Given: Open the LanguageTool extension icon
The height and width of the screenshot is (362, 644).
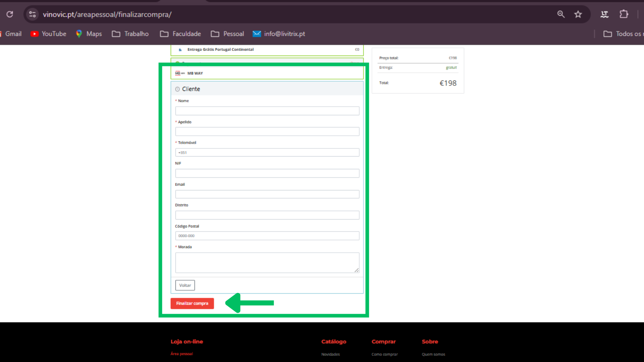Looking at the screenshot, I should tap(604, 14).
